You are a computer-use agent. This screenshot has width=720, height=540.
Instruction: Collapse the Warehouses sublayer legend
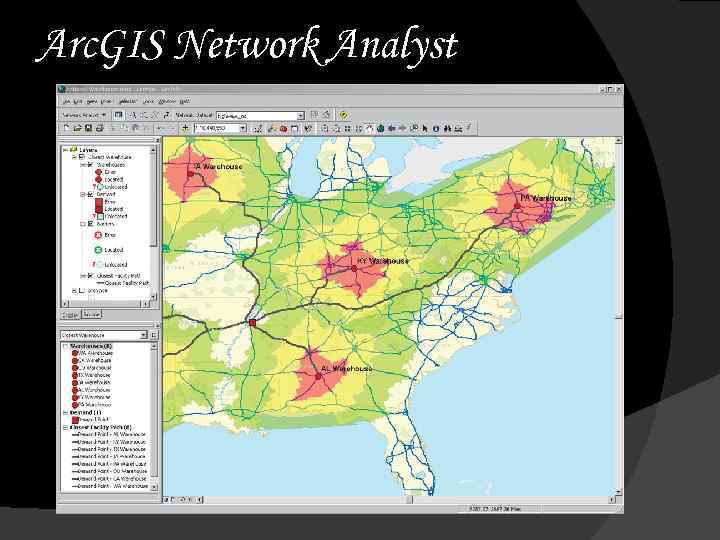[83, 164]
